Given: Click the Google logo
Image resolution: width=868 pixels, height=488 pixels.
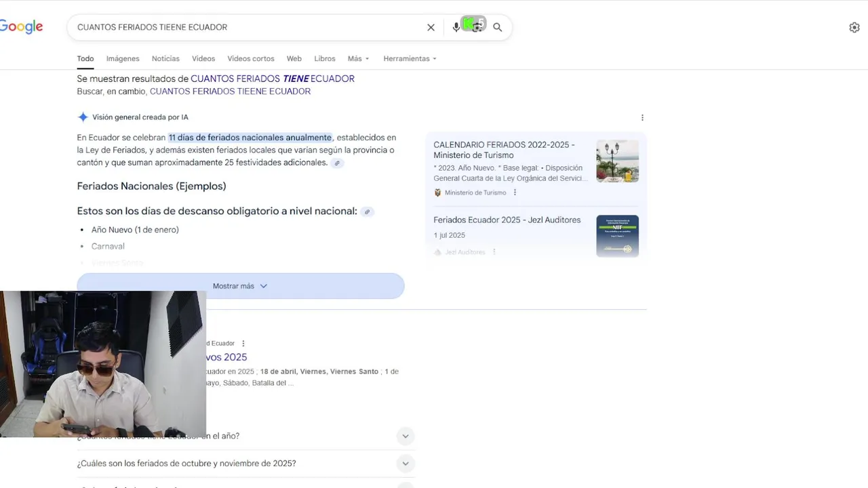Looking at the screenshot, I should tap(21, 26).
